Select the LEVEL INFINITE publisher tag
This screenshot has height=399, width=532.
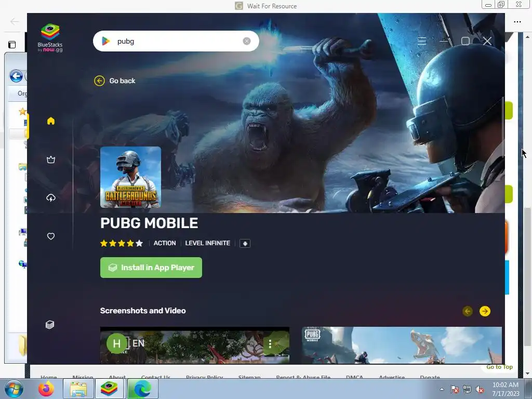208,243
